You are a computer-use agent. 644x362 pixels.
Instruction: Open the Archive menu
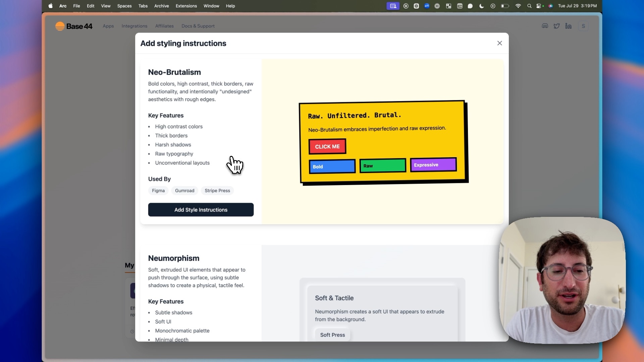point(161,6)
